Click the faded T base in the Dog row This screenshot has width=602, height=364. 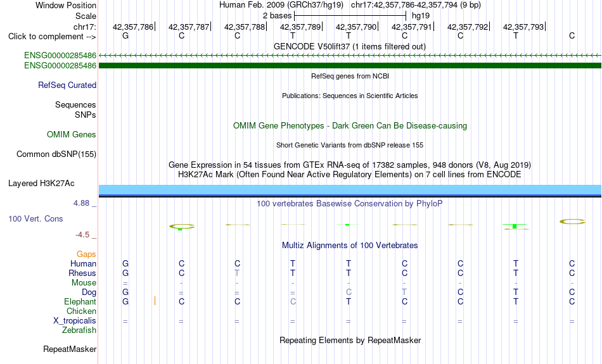point(404,292)
